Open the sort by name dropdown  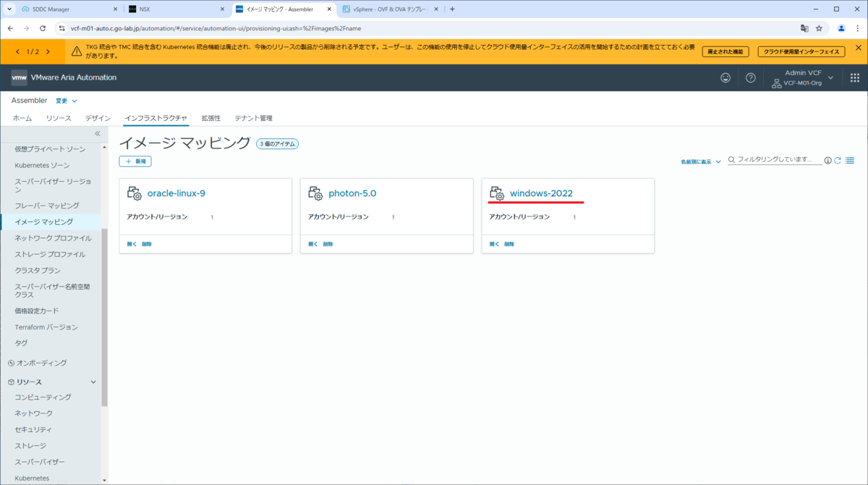click(700, 161)
